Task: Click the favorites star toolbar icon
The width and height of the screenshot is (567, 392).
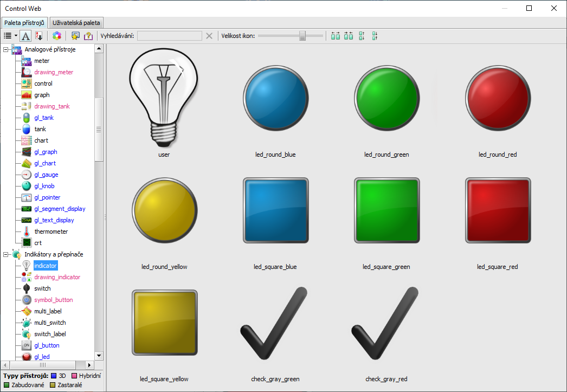Action: tap(75, 36)
